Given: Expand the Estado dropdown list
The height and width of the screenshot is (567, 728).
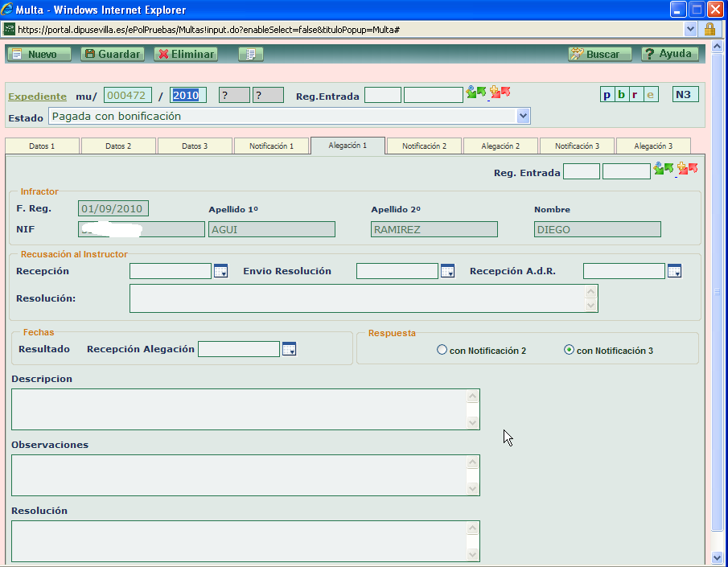Looking at the screenshot, I should tap(524, 116).
